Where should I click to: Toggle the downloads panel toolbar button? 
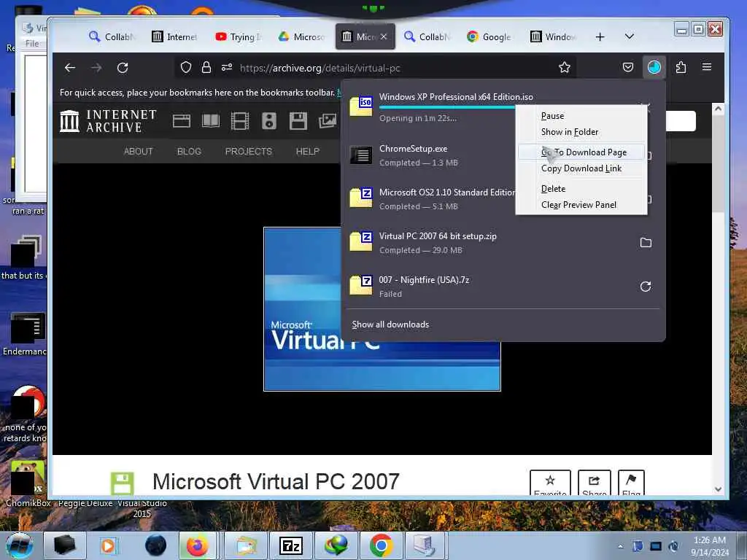(654, 68)
